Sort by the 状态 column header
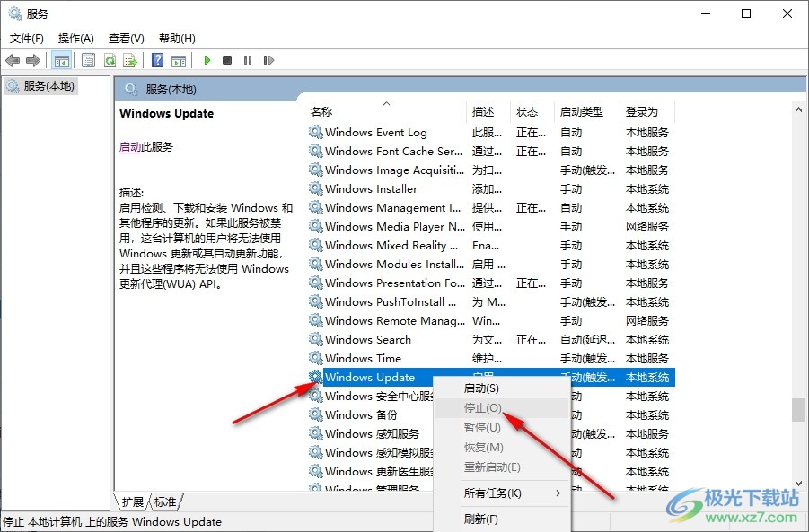The image size is (809, 532). tap(532, 112)
